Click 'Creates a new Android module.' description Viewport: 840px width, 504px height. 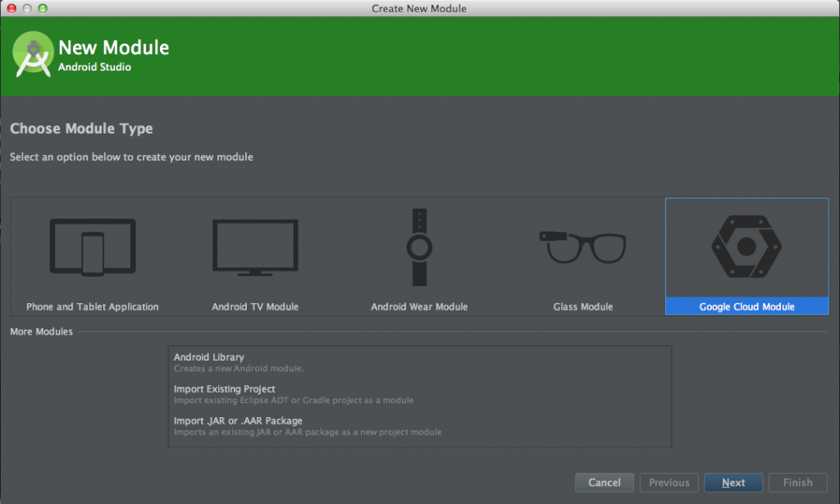(239, 369)
